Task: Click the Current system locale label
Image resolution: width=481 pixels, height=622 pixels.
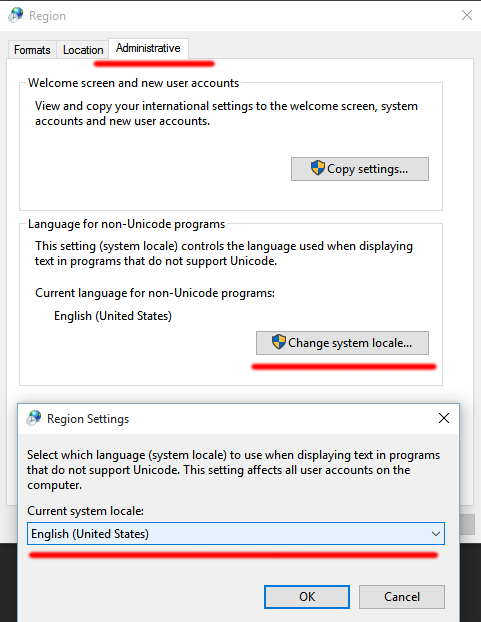Action: pos(86,511)
